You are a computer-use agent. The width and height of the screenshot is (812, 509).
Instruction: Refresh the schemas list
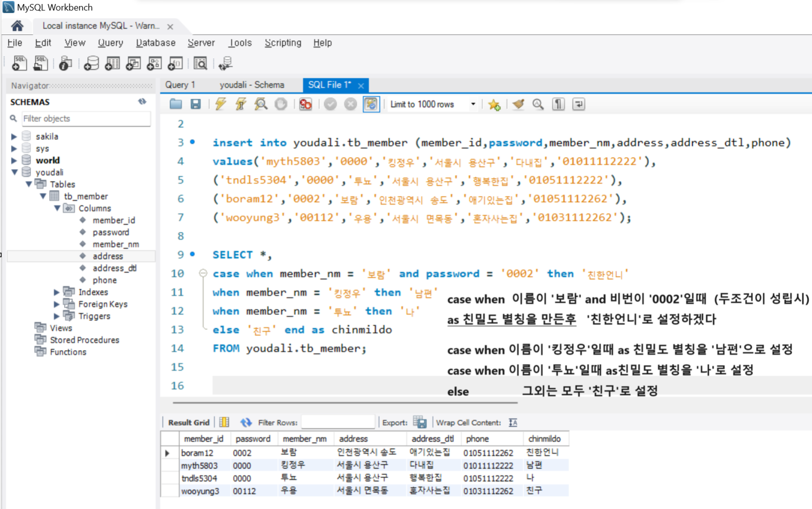(143, 102)
